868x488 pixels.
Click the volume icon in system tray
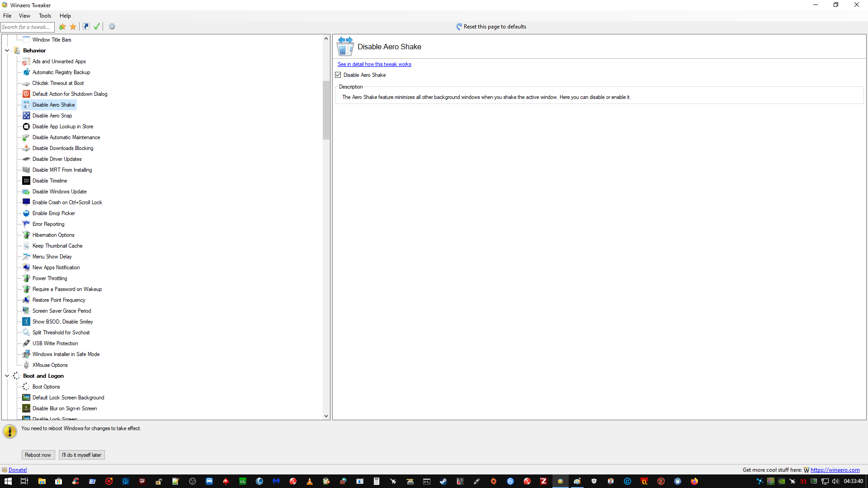click(835, 481)
